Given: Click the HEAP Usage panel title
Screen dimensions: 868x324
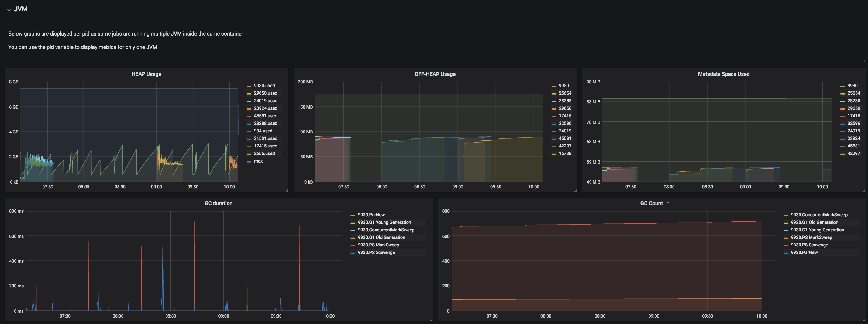Looking at the screenshot, I should [x=146, y=74].
